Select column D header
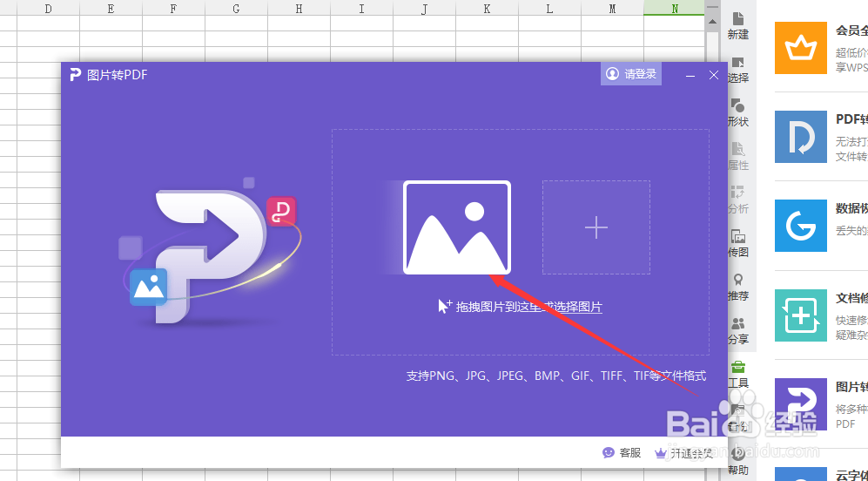868x481 pixels. coord(48,9)
